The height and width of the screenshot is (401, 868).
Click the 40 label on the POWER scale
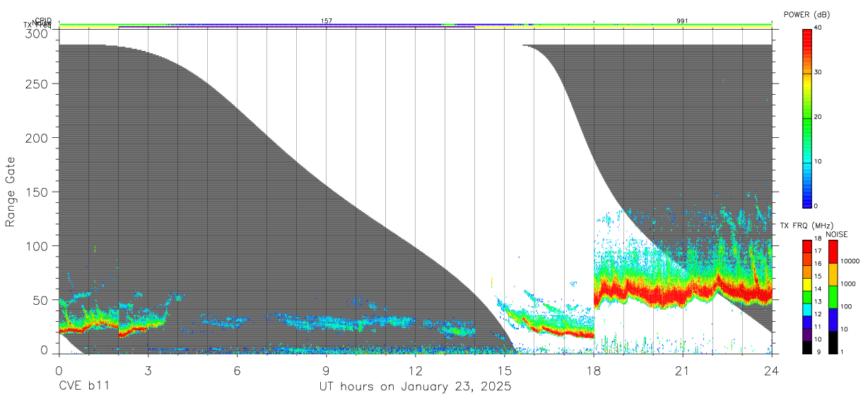(x=818, y=28)
